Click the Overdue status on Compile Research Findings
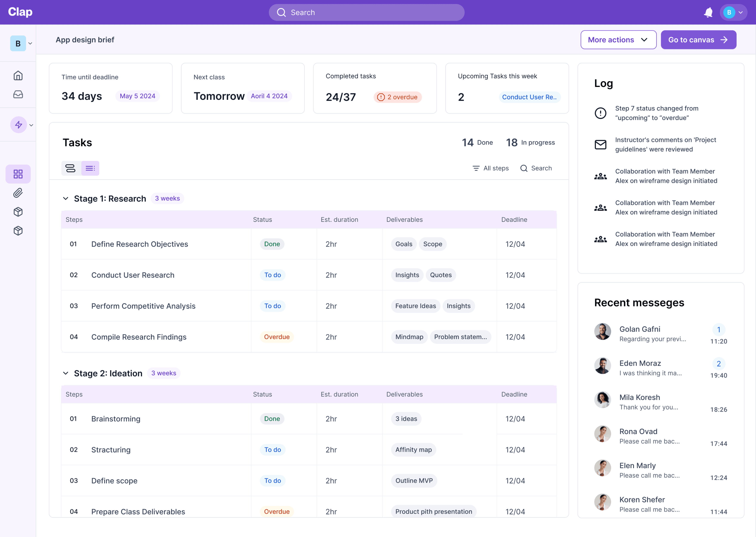The width and height of the screenshot is (756, 537). coord(277,337)
